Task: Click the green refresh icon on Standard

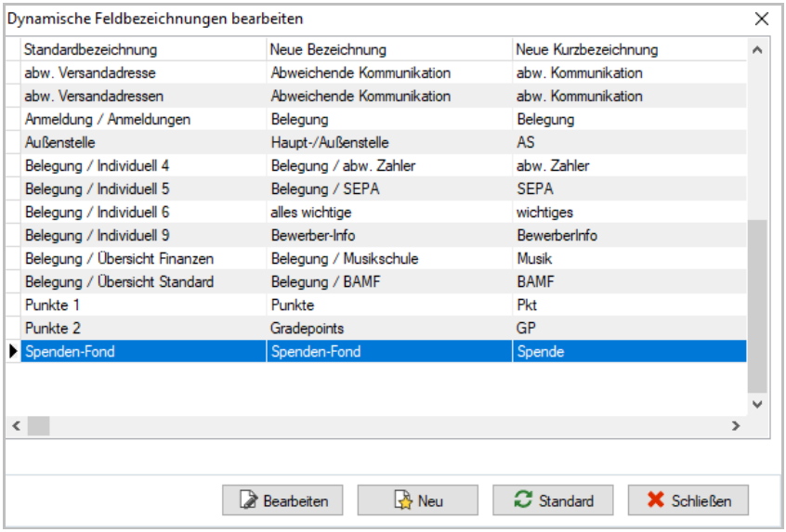Action: tap(523, 500)
